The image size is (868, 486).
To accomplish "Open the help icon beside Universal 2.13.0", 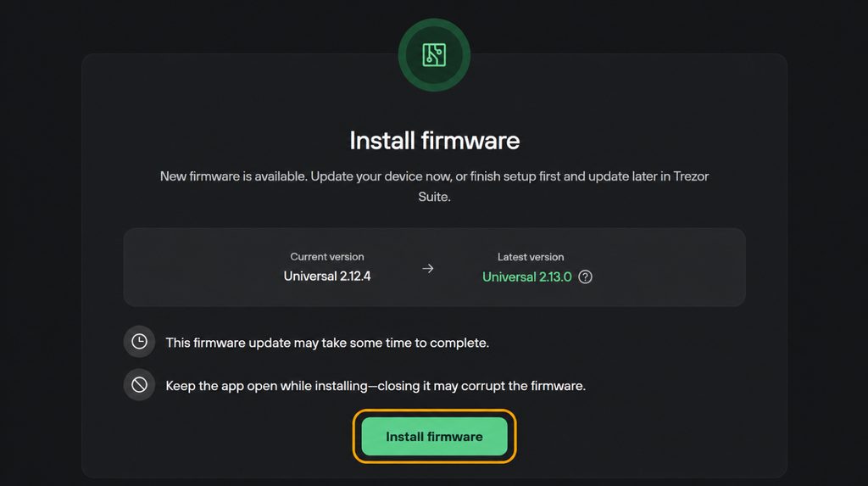I will (x=585, y=277).
